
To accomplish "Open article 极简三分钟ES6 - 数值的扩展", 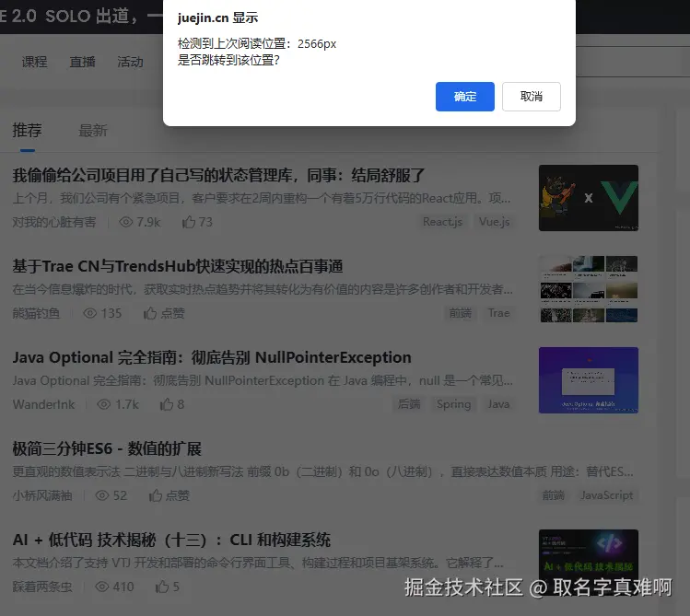I will 107,448.
